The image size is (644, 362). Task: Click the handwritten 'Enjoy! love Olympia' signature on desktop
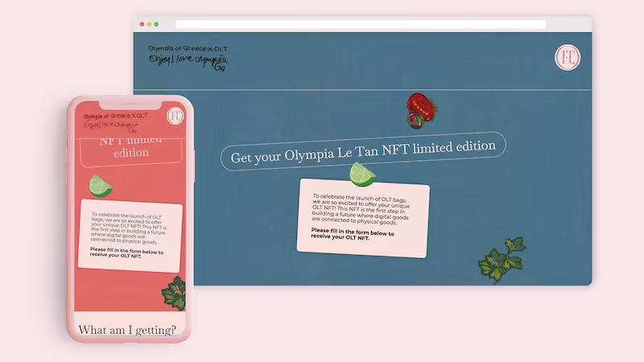coord(188,63)
